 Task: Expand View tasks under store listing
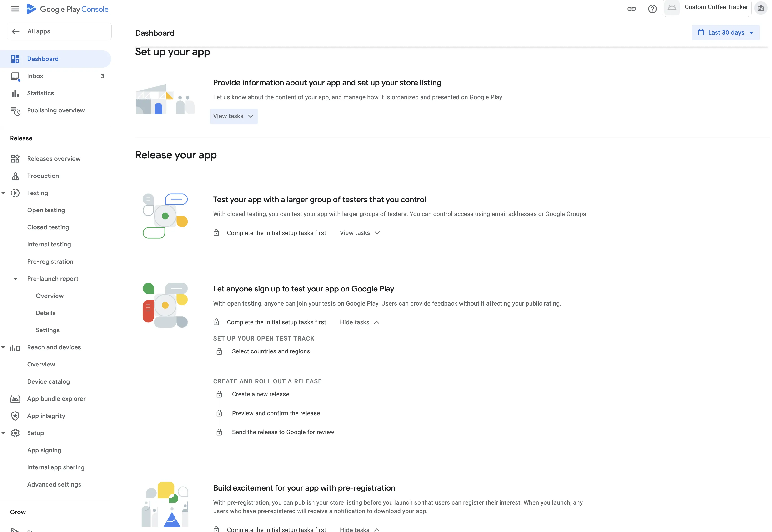234,116
